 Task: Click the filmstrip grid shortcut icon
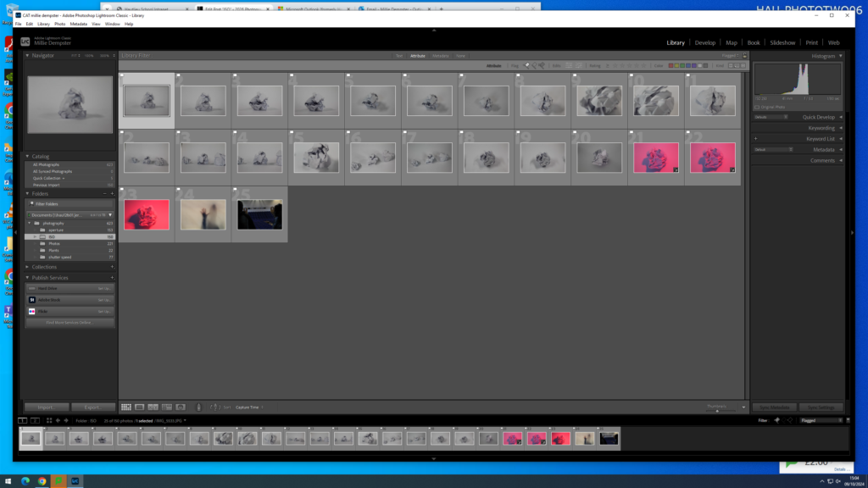[x=49, y=420]
